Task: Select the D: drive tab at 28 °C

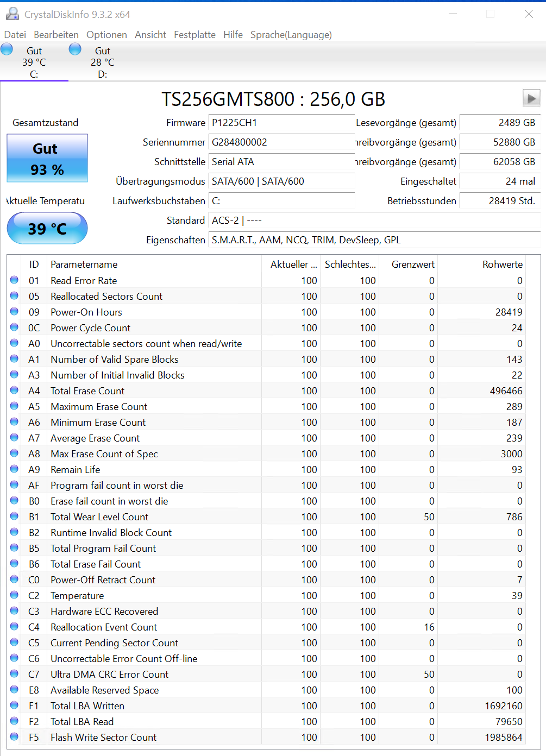Action: [x=103, y=62]
